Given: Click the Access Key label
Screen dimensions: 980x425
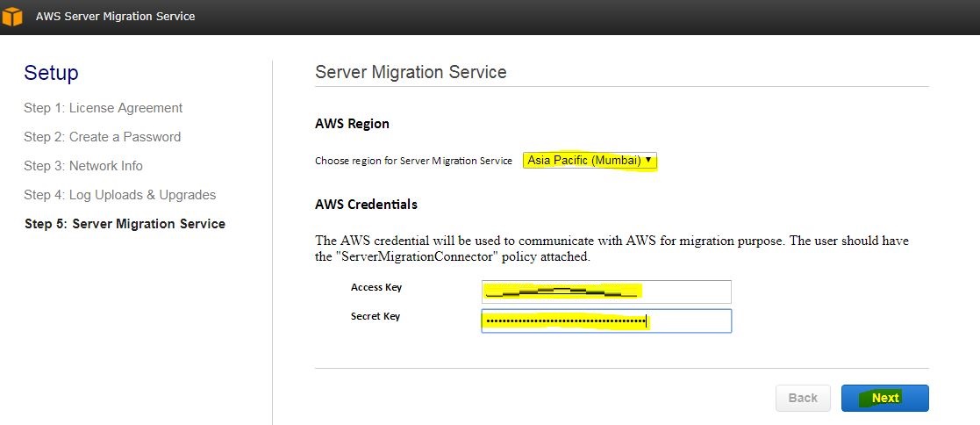Looking at the screenshot, I should (x=376, y=287).
